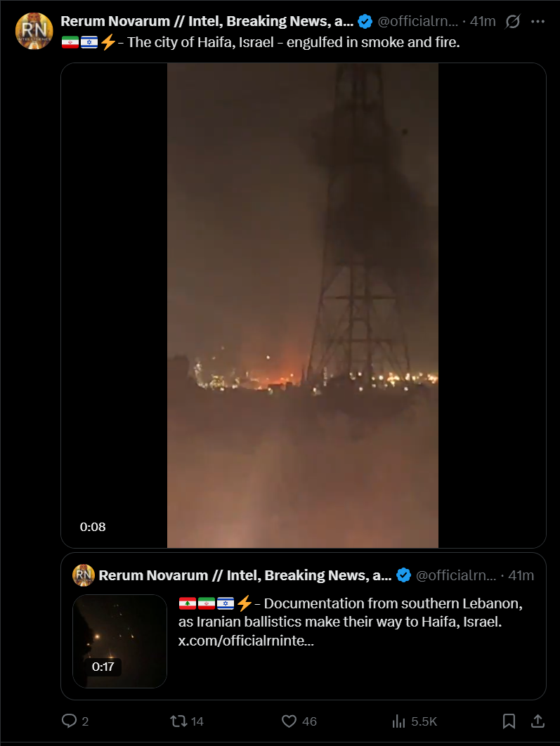Screen dimensions: 560x746
Task: Click the reply icon with 2 comments
Action: tap(70, 721)
